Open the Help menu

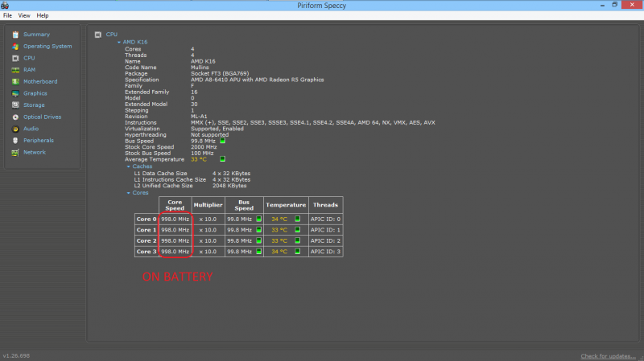[43, 15]
